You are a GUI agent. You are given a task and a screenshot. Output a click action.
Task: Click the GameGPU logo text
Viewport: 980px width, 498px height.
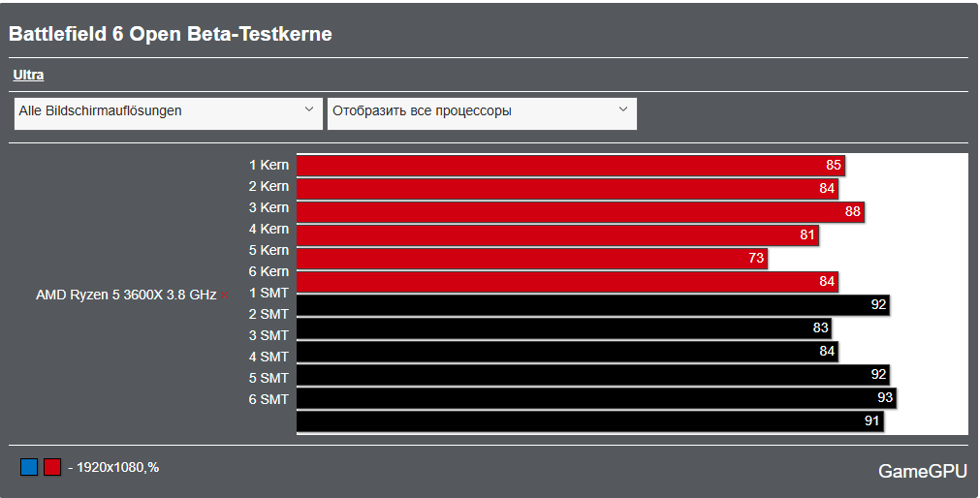(x=923, y=471)
